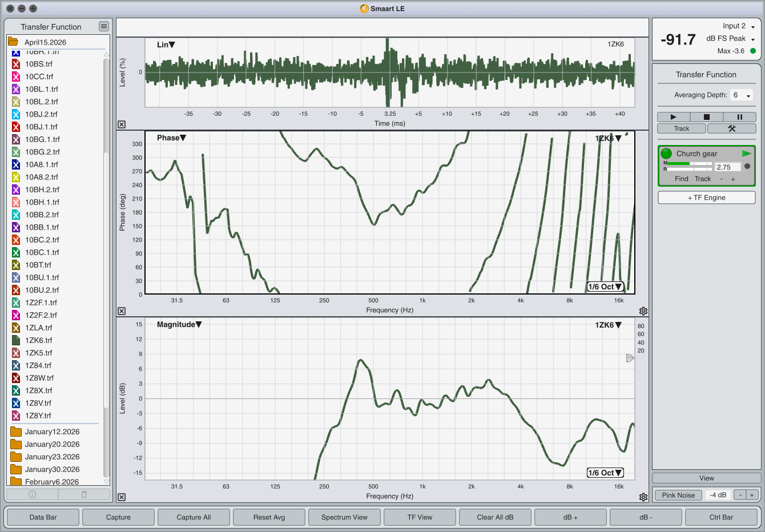Toggle visibility of 1Z2F.2.trf trace

tap(16, 315)
